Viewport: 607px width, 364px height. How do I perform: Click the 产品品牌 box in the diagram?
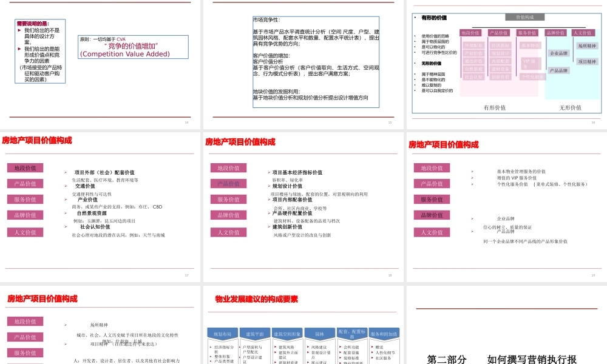click(558, 70)
